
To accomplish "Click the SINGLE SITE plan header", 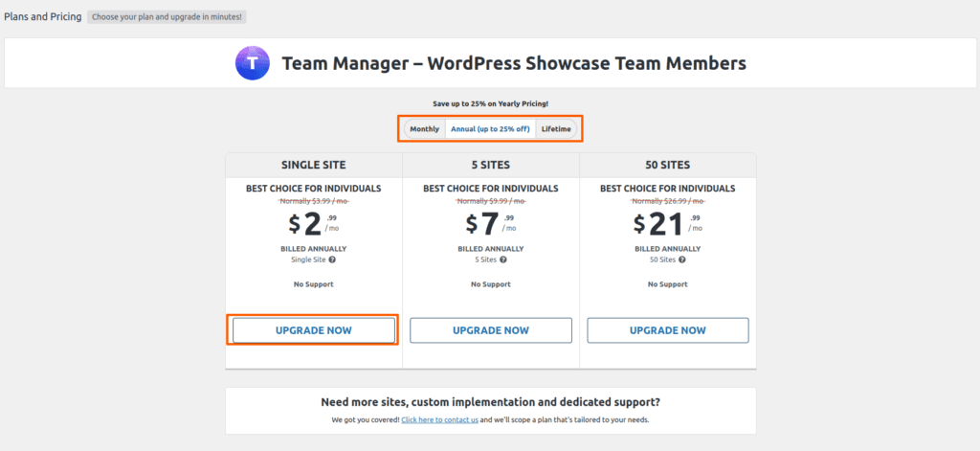I will [314, 165].
